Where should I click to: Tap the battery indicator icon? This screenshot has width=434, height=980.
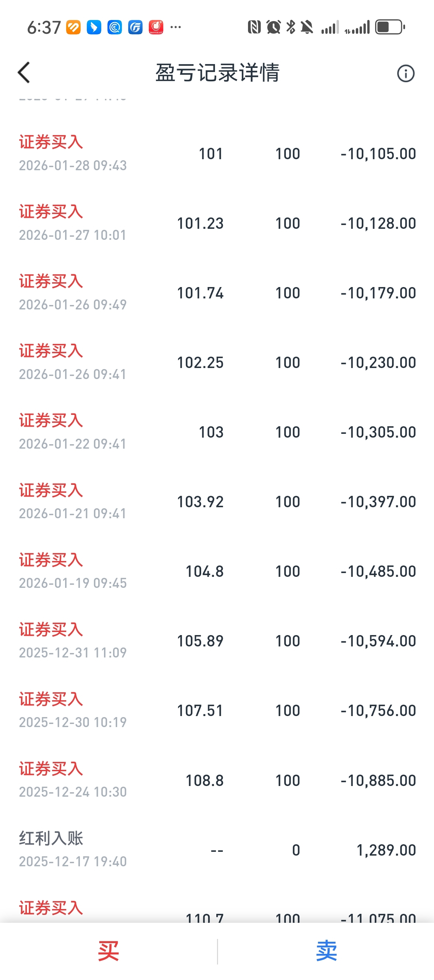[x=390, y=27]
